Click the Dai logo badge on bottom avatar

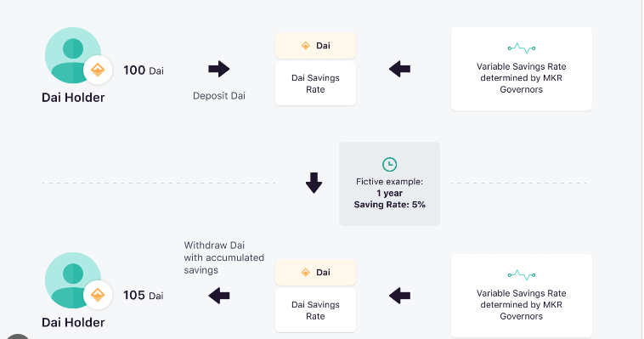[98, 295]
